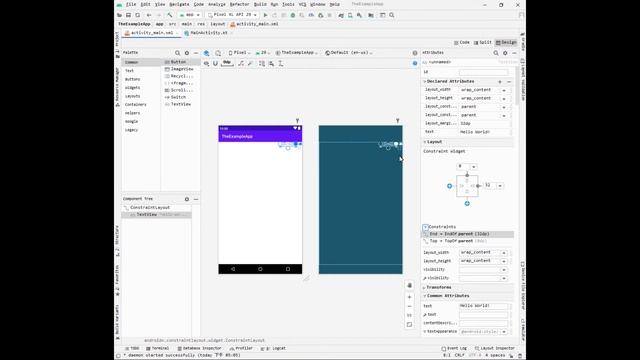Open Palette settings gear icon
640x360 pixels.
coord(187,53)
